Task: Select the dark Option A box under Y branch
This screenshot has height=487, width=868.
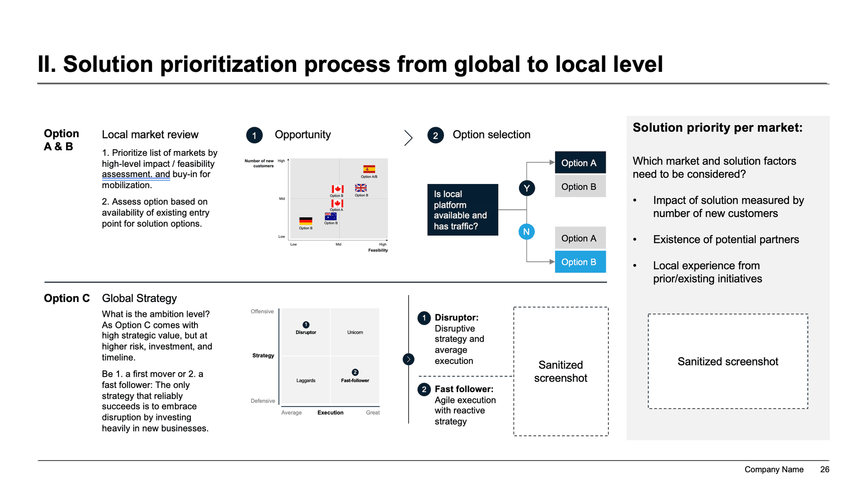Action: pyautogui.click(x=580, y=163)
